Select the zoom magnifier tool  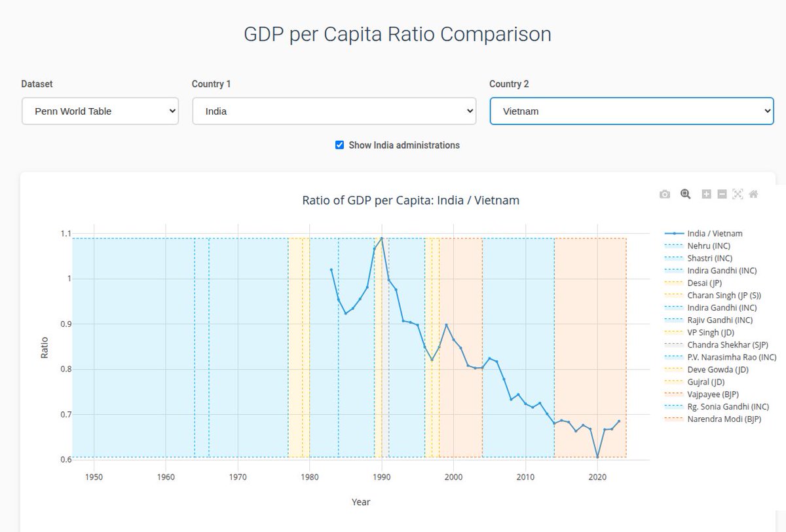(x=685, y=194)
